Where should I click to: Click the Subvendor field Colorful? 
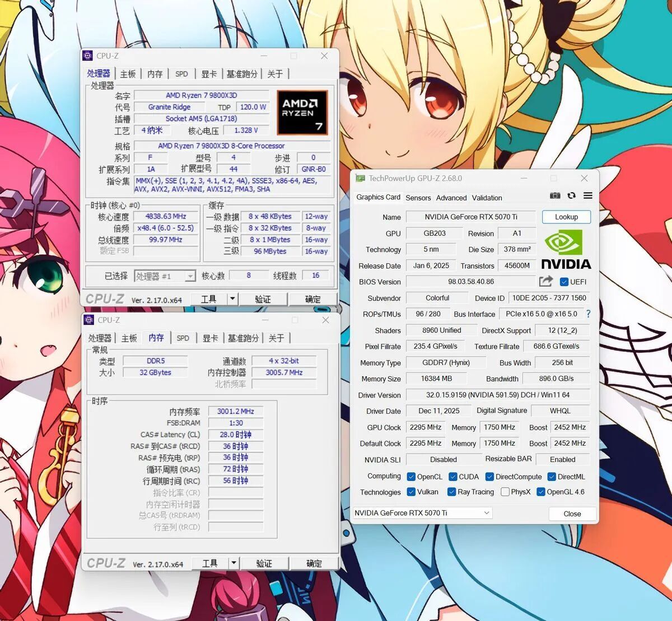click(437, 298)
